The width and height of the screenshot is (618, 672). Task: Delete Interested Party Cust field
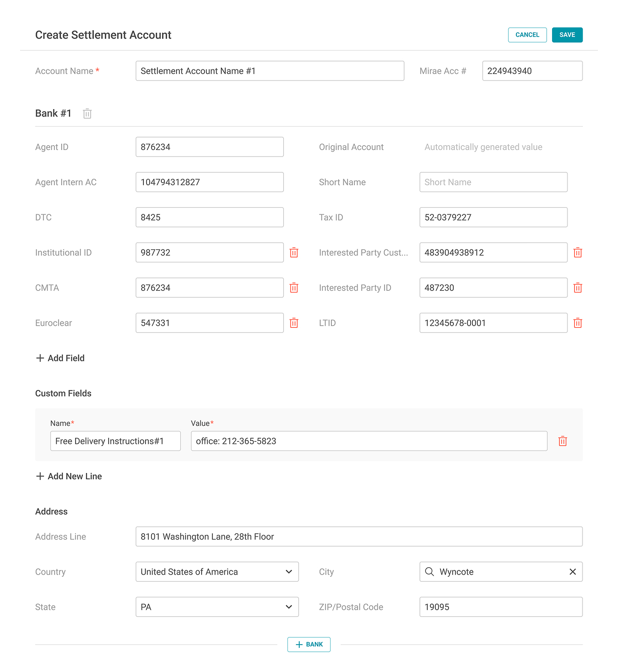[x=578, y=253]
